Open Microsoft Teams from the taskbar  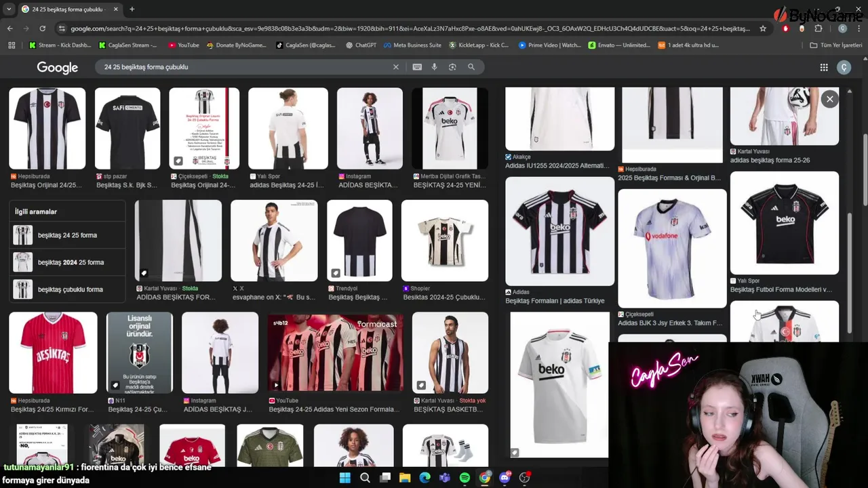point(445,478)
